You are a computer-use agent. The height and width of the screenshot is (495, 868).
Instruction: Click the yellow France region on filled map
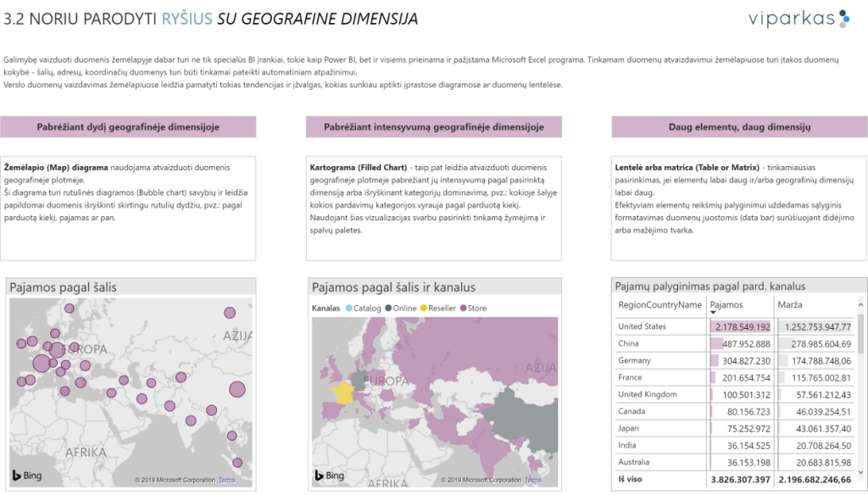click(x=344, y=391)
